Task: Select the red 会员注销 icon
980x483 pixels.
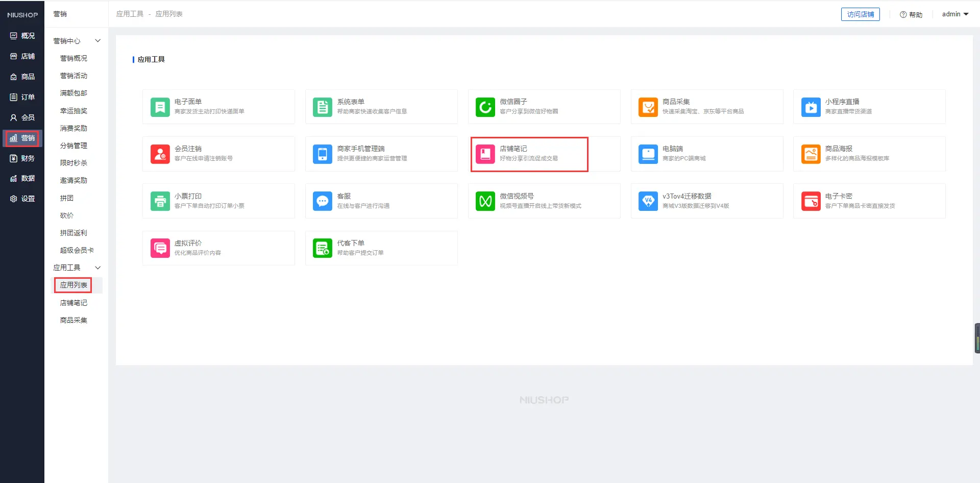Action: pyautogui.click(x=160, y=154)
